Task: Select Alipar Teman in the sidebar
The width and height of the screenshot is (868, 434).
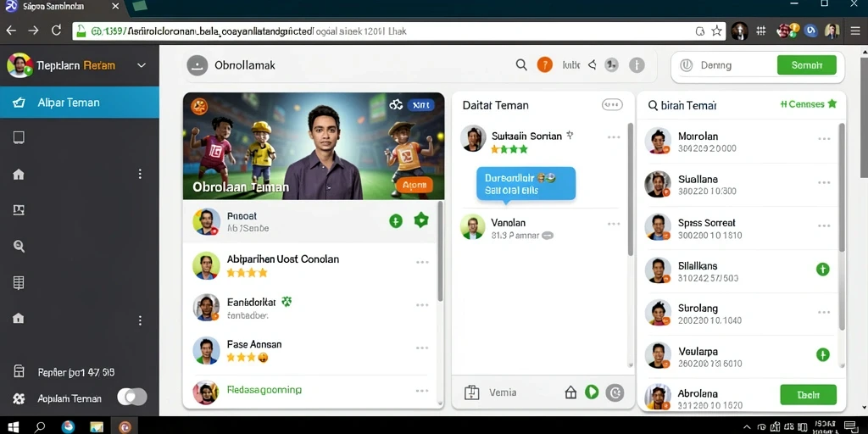Action: (x=79, y=103)
